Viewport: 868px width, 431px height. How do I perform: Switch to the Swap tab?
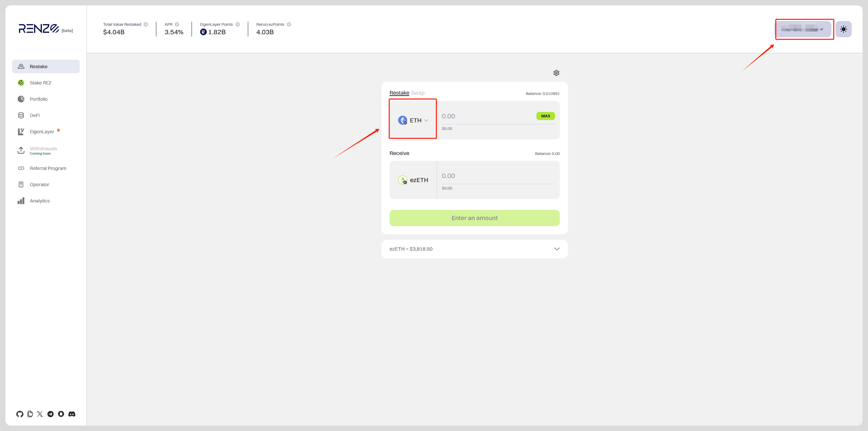click(x=417, y=93)
